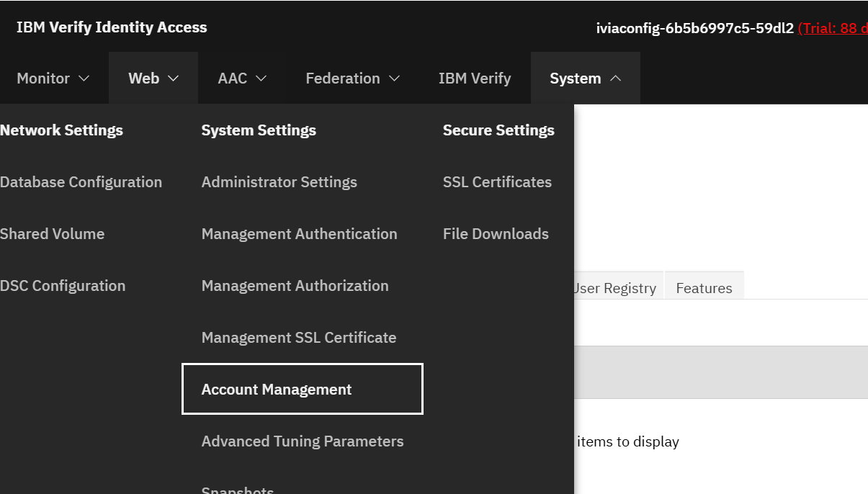Image resolution: width=868 pixels, height=494 pixels.
Task: Open Management Authentication
Action: [300, 233]
